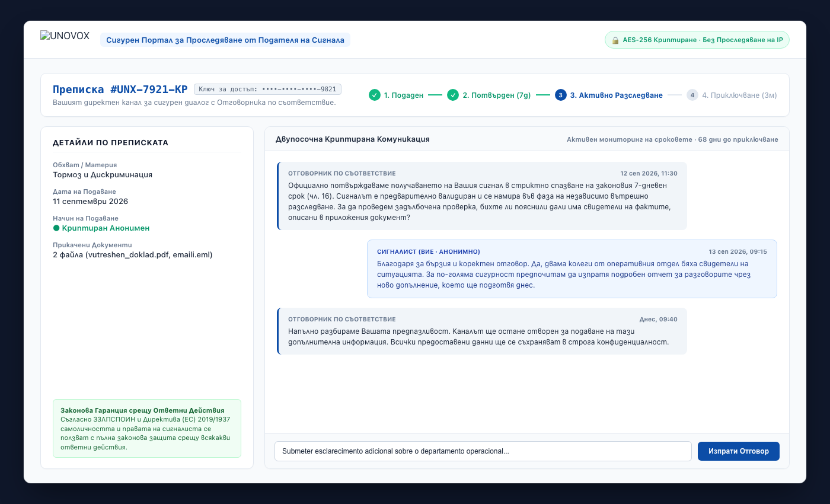
Task: Click the officer message from Днес, 09:40
Action: point(482,331)
